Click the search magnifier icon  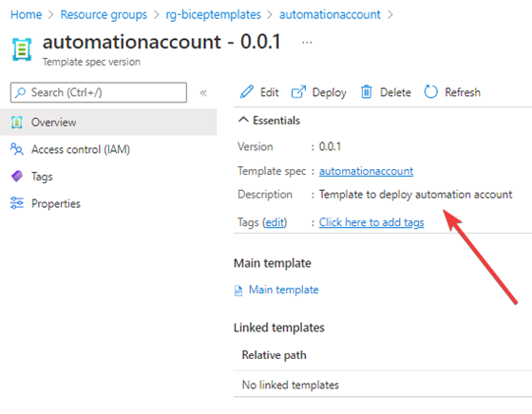[20, 92]
